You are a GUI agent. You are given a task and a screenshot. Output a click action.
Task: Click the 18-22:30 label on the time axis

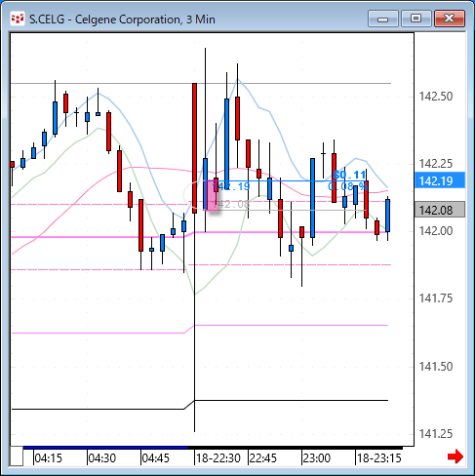pos(218,458)
